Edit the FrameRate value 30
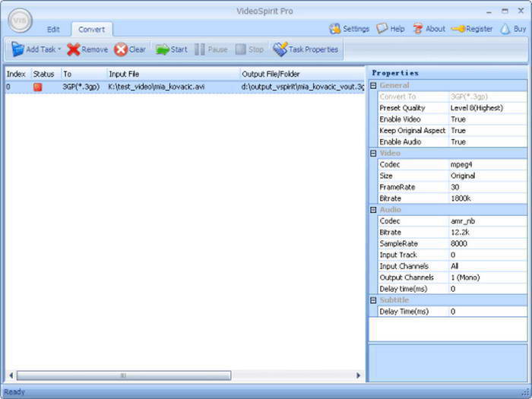The width and height of the screenshot is (532, 399). [x=488, y=187]
